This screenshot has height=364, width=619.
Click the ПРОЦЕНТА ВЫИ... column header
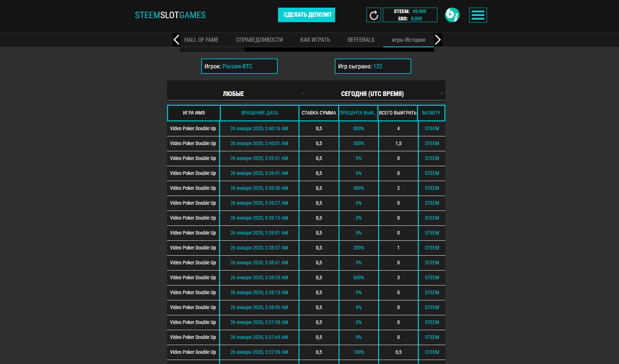pyautogui.click(x=358, y=113)
